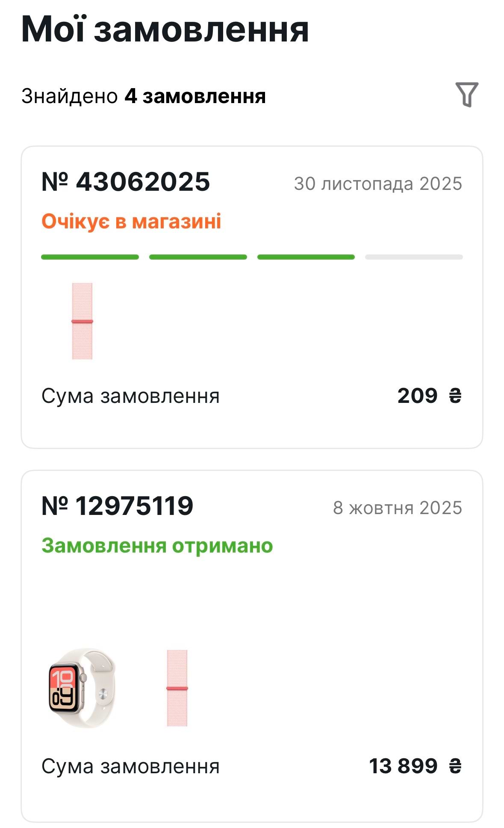Screen dimensions: 504x828
Task: Open the orders filter funnel icon
Action: click(466, 95)
